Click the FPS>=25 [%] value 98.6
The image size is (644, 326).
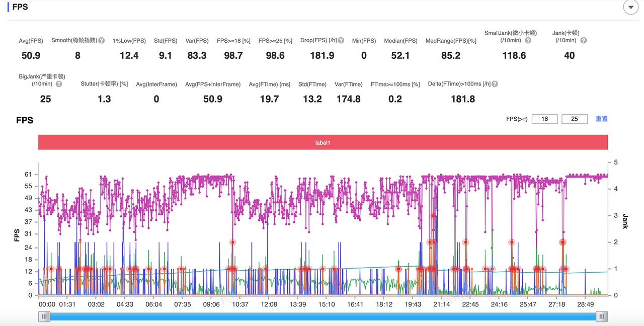click(x=275, y=55)
